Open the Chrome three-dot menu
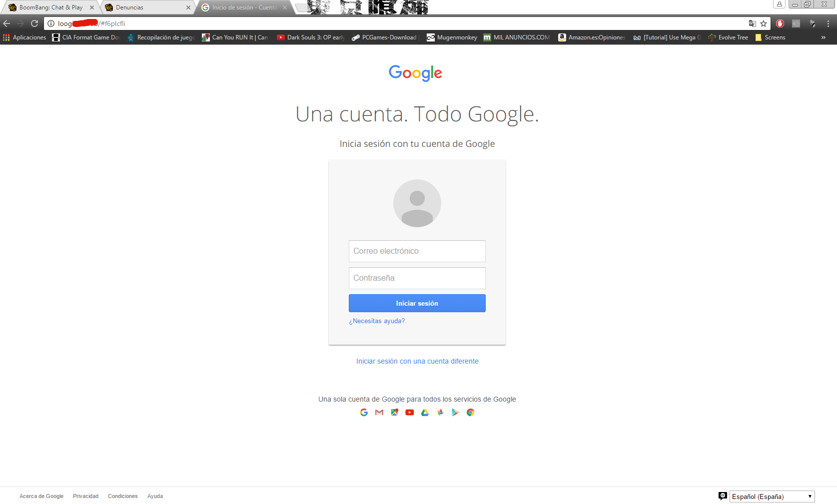Viewport: 837px width, 504px height. tap(828, 23)
